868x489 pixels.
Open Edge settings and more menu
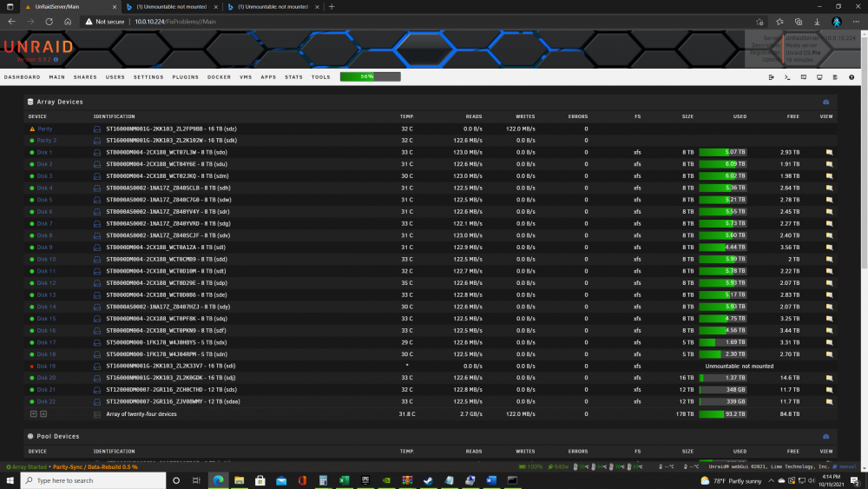point(856,22)
